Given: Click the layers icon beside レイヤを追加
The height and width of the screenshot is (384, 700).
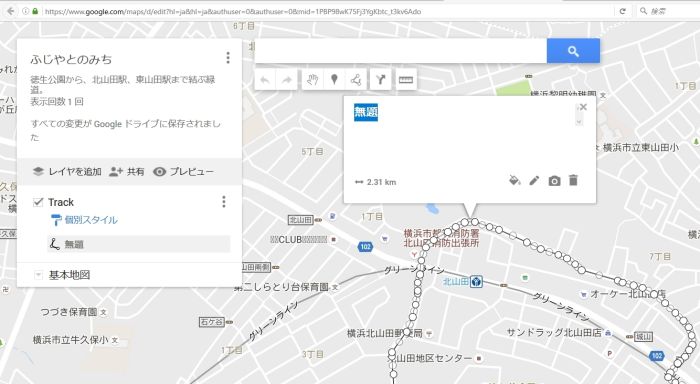Looking at the screenshot, I should [38, 171].
